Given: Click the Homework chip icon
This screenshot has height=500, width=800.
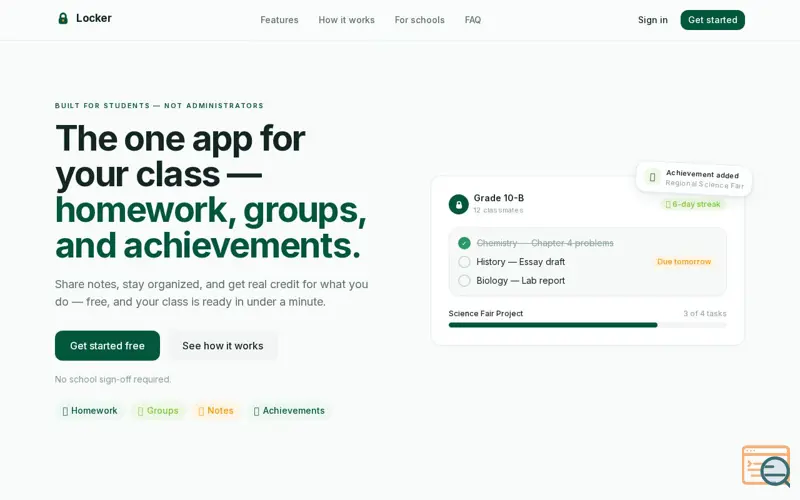Looking at the screenshot, I should [65, 411].
